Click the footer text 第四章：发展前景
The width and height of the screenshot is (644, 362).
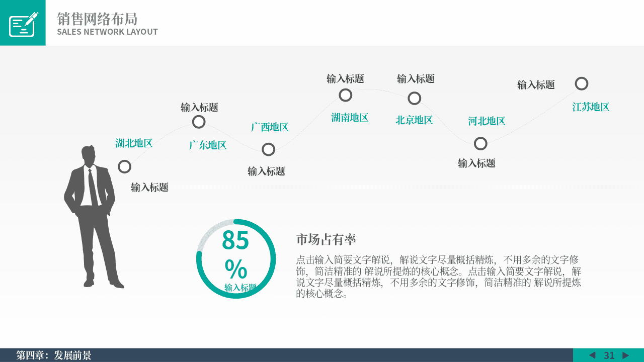pos(54,355)
